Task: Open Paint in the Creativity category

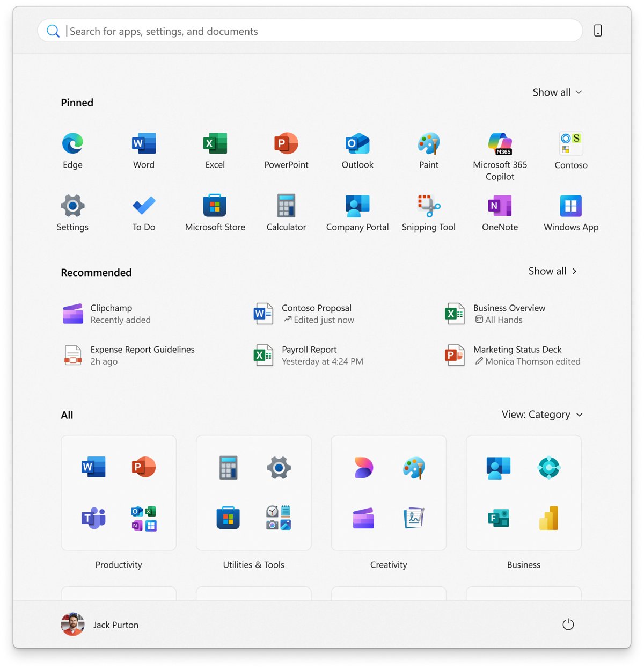Action: [414, 467]
